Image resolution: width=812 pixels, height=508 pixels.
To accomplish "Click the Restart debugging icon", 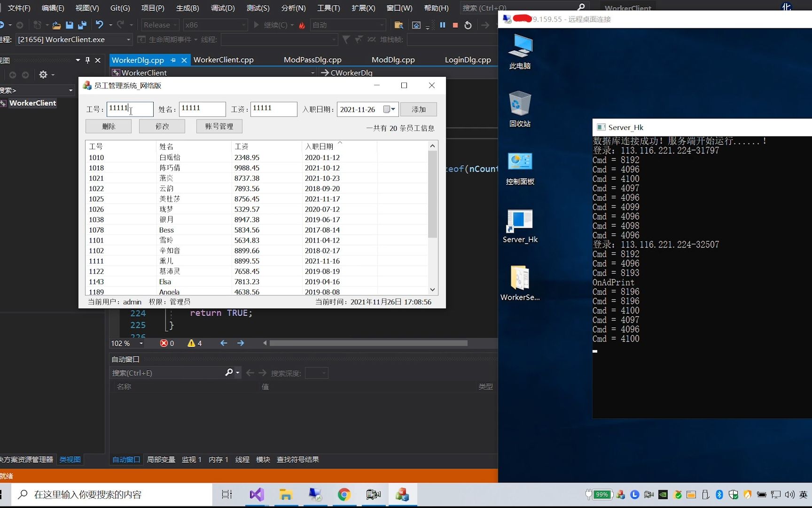I will click(x=468, y=25).
